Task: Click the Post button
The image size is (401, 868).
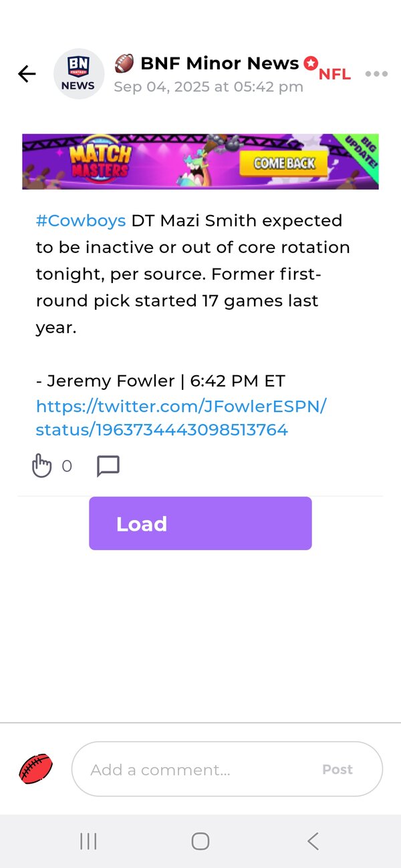Action: (338, 769)
